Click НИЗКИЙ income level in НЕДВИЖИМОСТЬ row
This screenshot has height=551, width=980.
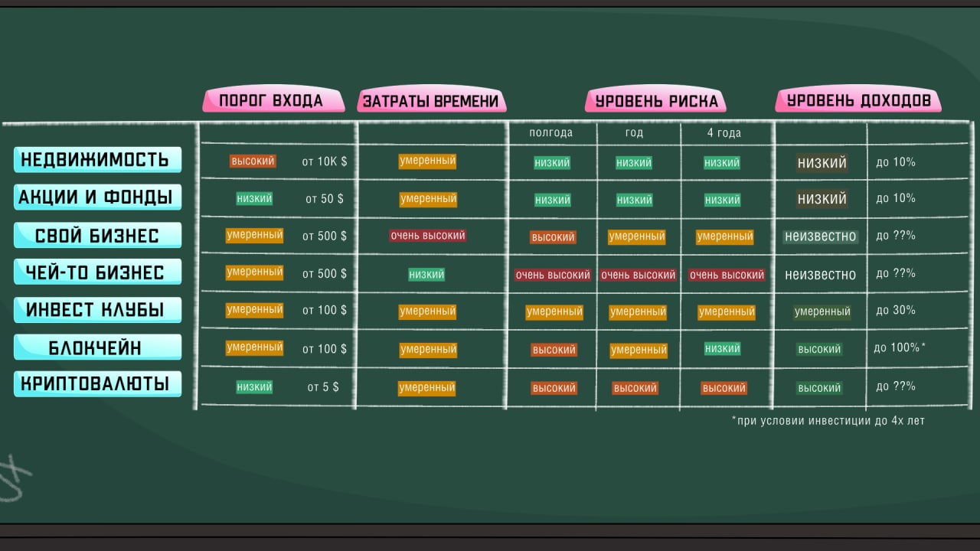click(822, 163)
